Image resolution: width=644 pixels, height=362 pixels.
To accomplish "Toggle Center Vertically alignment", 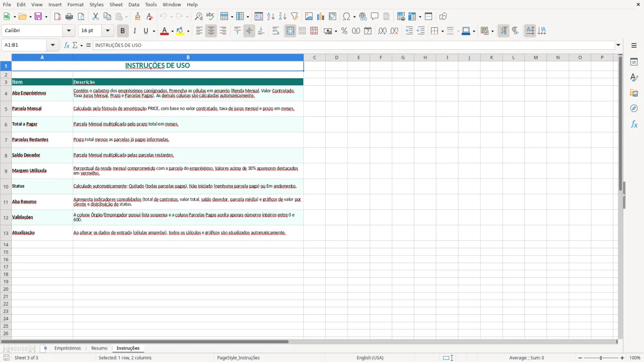I will tap(249, 31).
